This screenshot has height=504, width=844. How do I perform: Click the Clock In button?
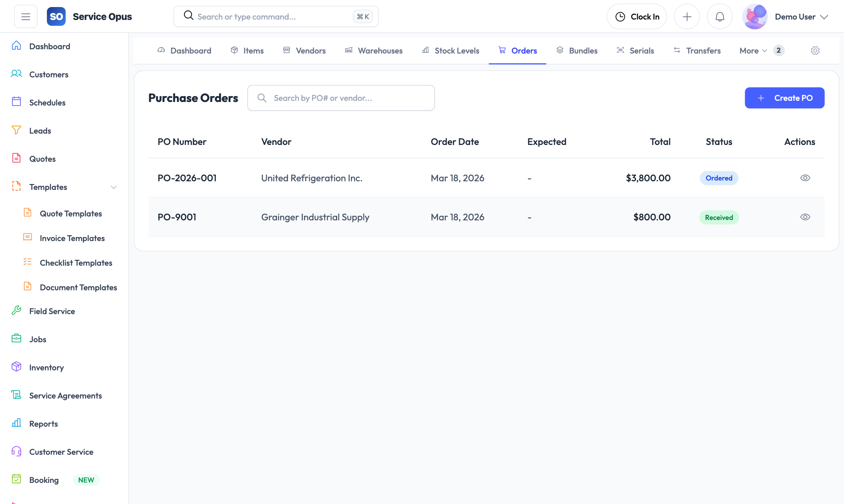click(x=637, y=16)
